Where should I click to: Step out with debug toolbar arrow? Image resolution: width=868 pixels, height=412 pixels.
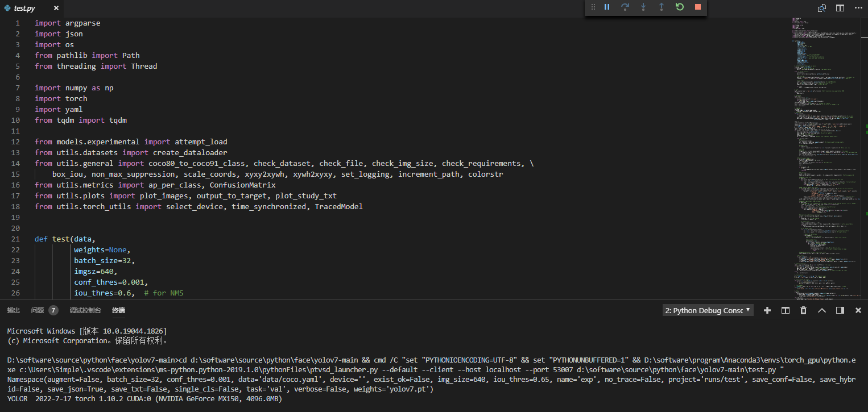pos(662,7)
